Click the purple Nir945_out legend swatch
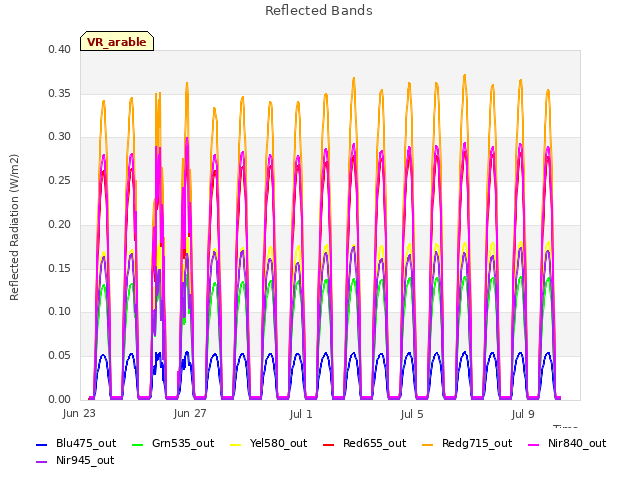Viewport: 640px width, 480px height. click(x=42, y=462)
